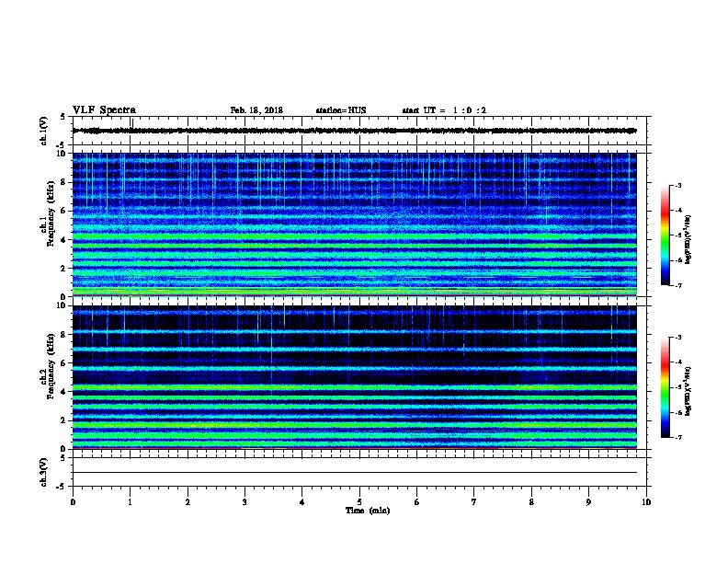Click the ch.1 color scale bar
The height and width of the screenshot is (563, 728).
tap(665, 236)
